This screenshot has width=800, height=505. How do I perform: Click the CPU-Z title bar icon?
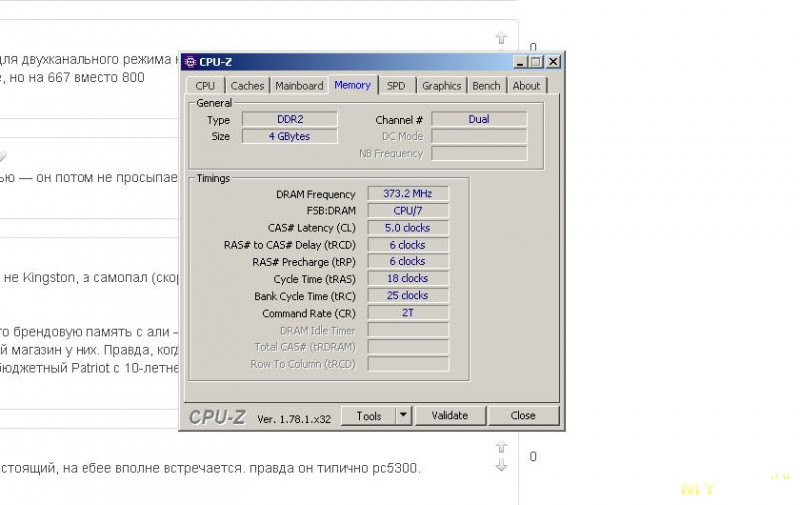coord(190,62)
